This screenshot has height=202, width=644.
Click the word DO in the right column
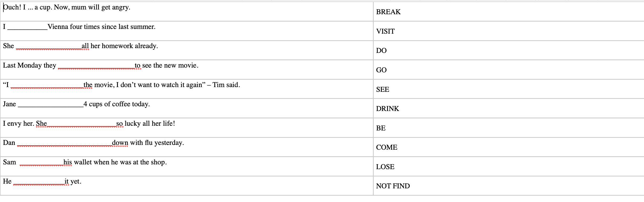click(x=381, y=51)
